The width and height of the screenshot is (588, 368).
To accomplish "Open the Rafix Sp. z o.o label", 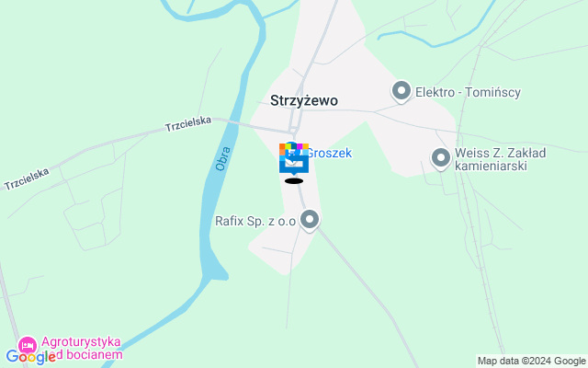I will coord(255,221).
